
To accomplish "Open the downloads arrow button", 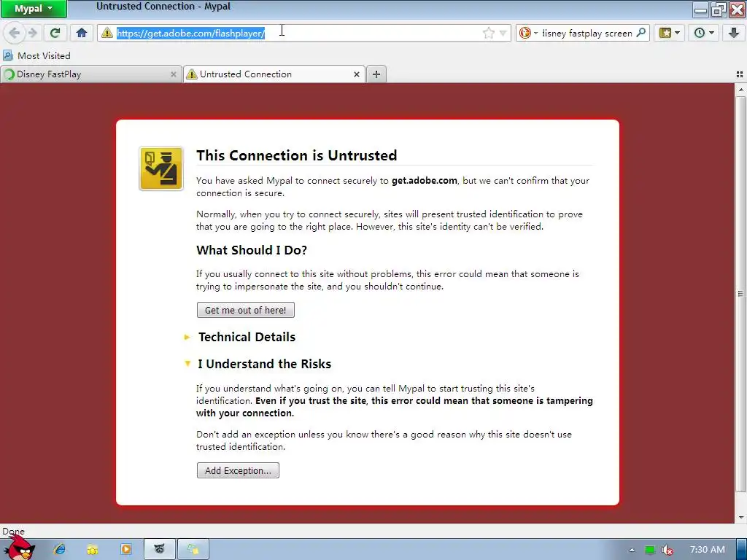I will (x=733, y=33).
